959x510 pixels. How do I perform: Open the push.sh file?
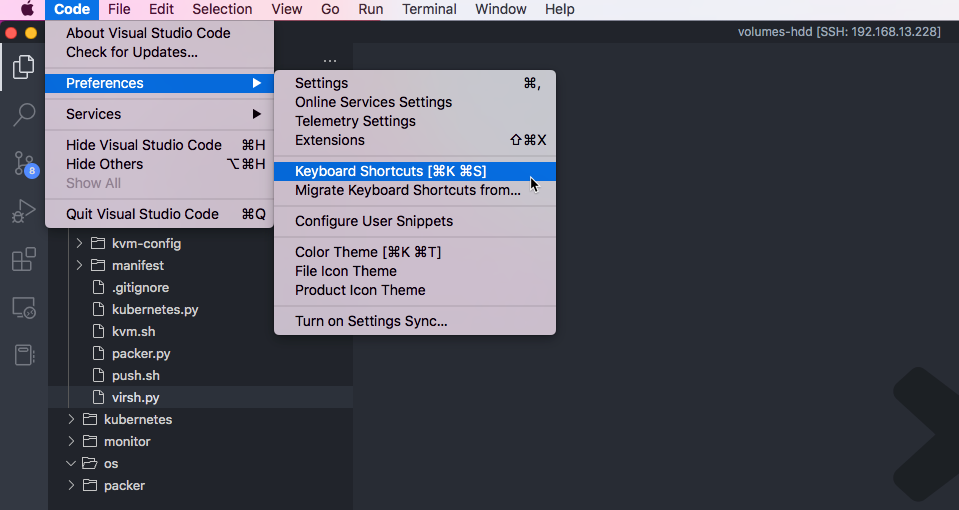[201, 375]
